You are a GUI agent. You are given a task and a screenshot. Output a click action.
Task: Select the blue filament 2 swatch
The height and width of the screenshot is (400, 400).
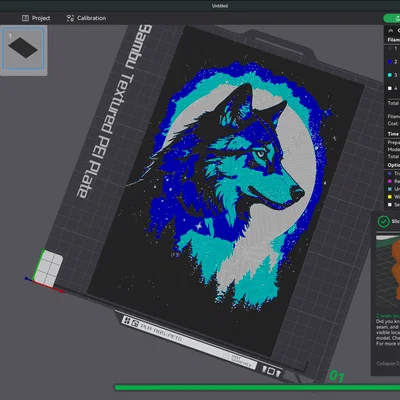point(390,62)
